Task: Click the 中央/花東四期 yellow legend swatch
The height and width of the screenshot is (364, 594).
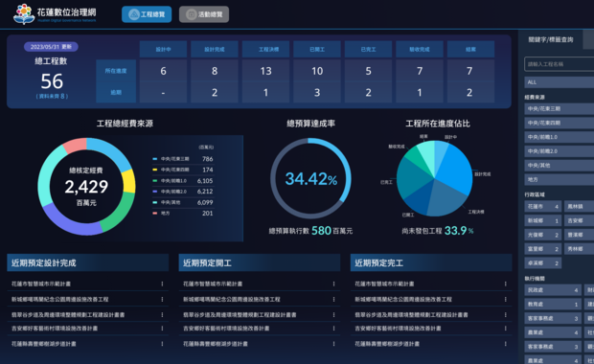Action: (x=154, y=170)
